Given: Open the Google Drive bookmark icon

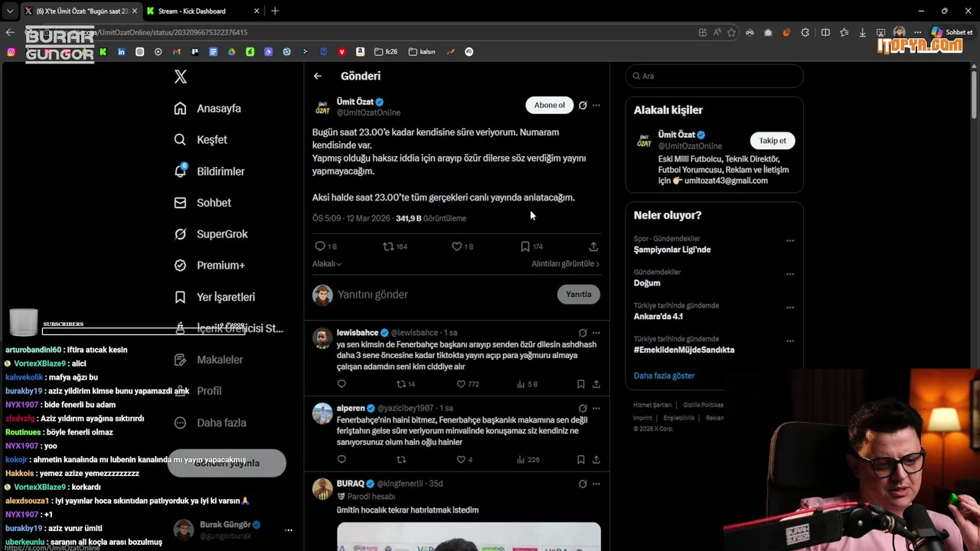Looking at the screenshot, I should 232,52.
